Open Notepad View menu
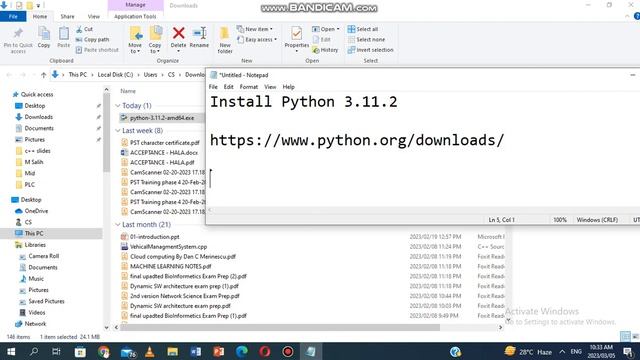 (x=270, y=87)
